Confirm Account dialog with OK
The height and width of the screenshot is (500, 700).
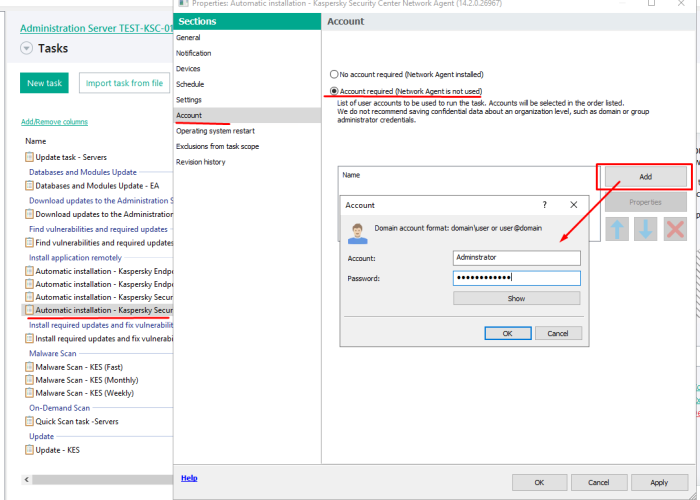click(508, 333)
